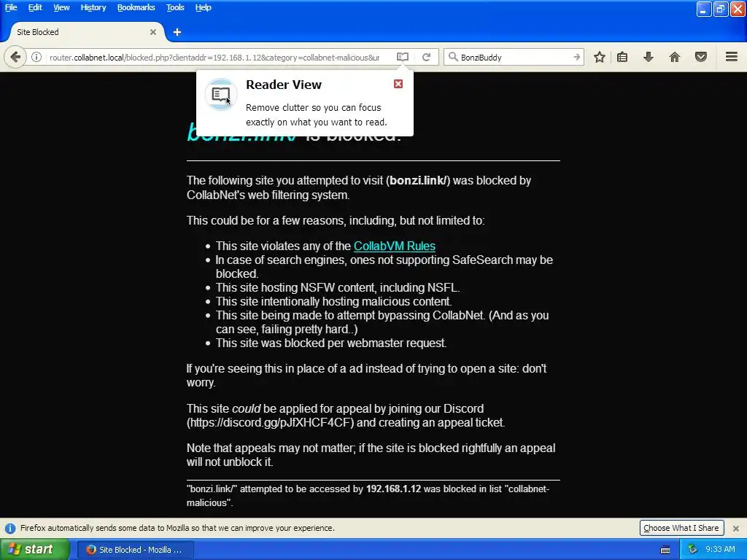Open a new tab
Screen dimensions: 747x560
(x=177, y=32)
